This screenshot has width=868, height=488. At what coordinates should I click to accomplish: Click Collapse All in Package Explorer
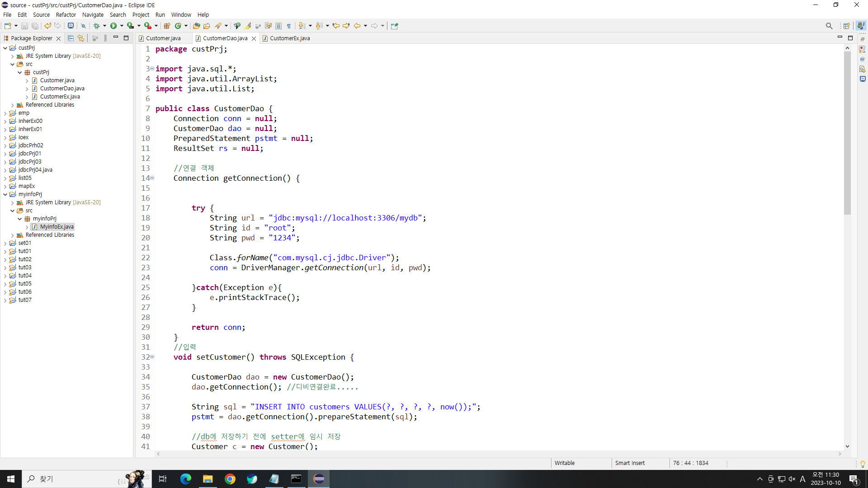tap(71, 38)
